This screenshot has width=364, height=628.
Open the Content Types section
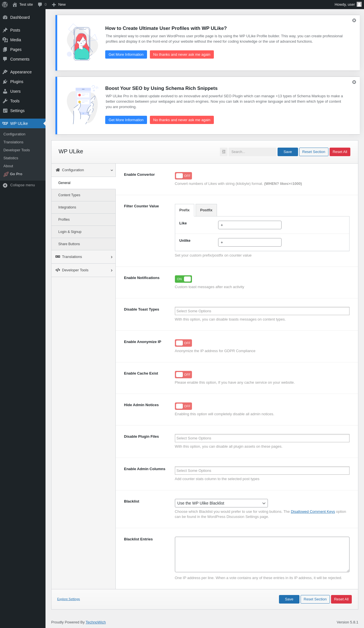click(x=83, y=195)
